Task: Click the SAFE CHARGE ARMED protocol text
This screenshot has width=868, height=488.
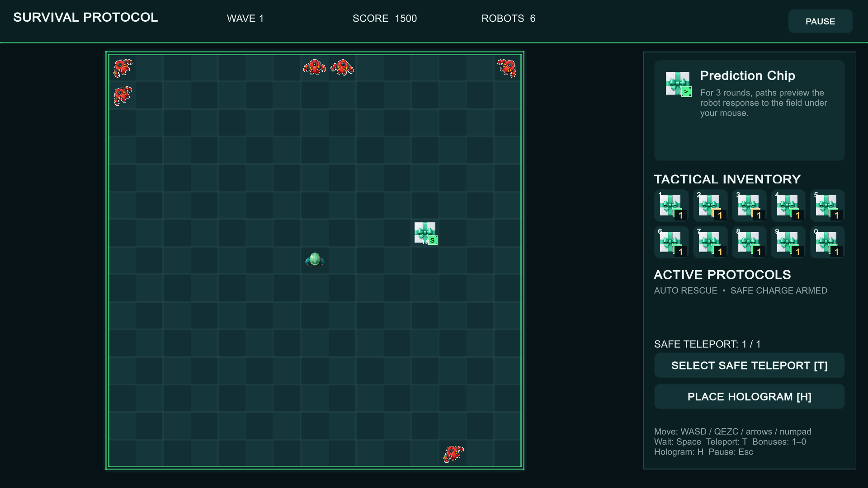Action: [778, 291]
